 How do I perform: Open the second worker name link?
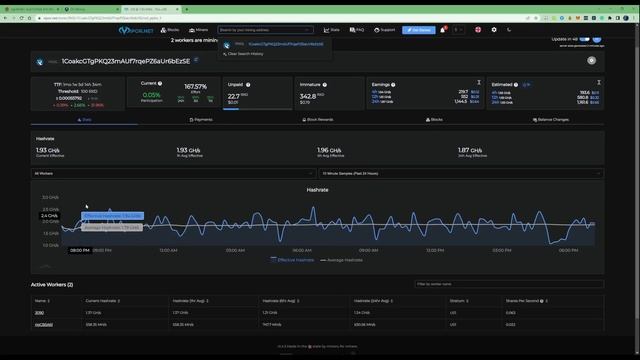coord(44,325)
